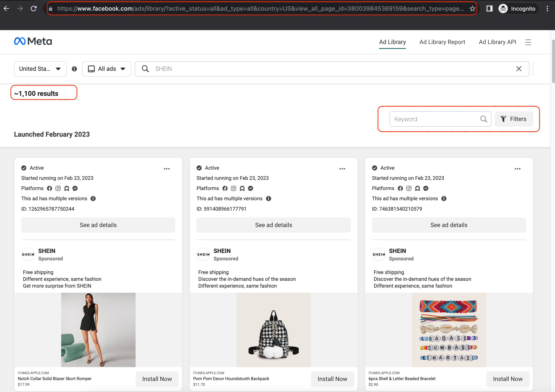
Task: Open the hamburger menu at top right
Action: (x=528, y=42)
